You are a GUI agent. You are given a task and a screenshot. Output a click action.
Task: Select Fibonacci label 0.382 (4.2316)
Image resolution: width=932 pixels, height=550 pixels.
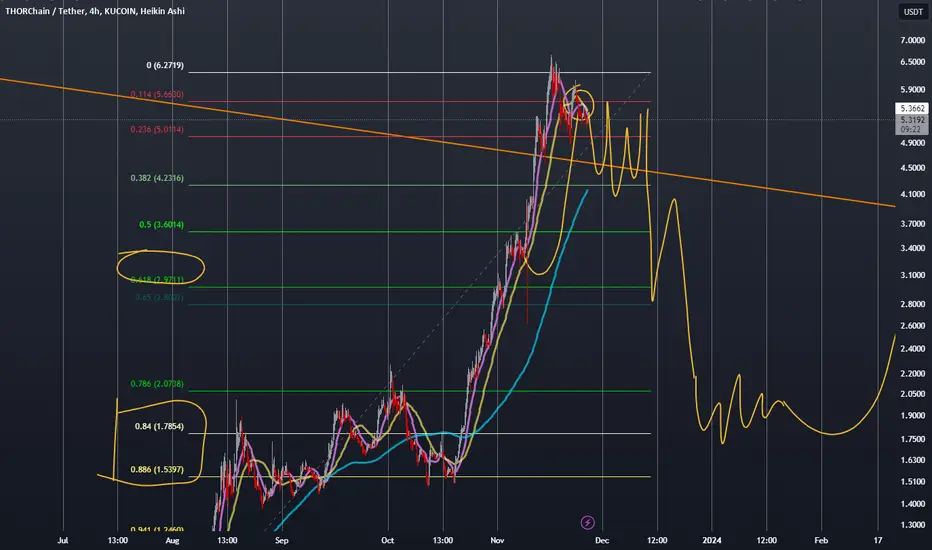point(157,178)
